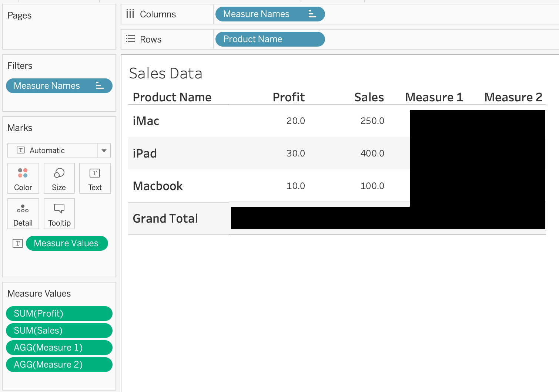Click the iMac profit value 20.0
This screenshot has height=392, width=559.
point(296,121)
